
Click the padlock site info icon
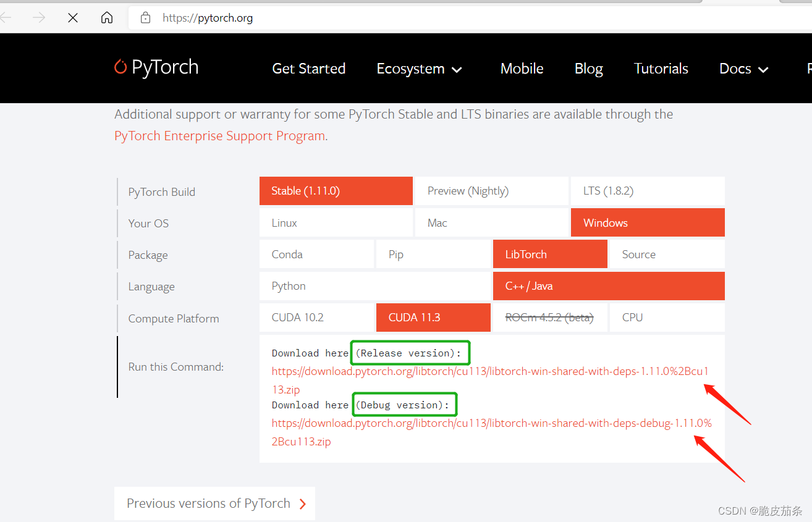[146, 18]
